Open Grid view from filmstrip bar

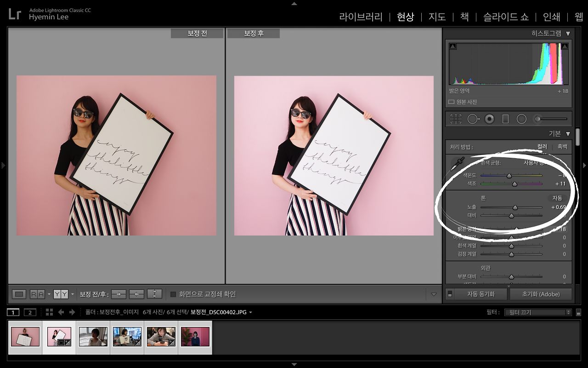pyautogui.click(x=49, y=312)
